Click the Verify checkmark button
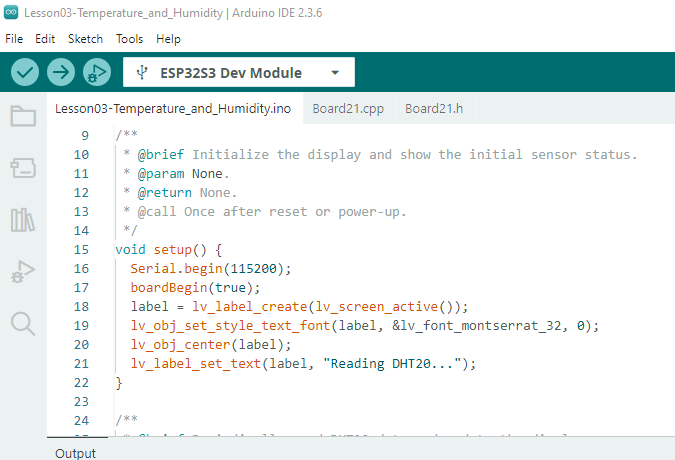Viewport: 675px width, 460px height. click(x=25, y=72)
